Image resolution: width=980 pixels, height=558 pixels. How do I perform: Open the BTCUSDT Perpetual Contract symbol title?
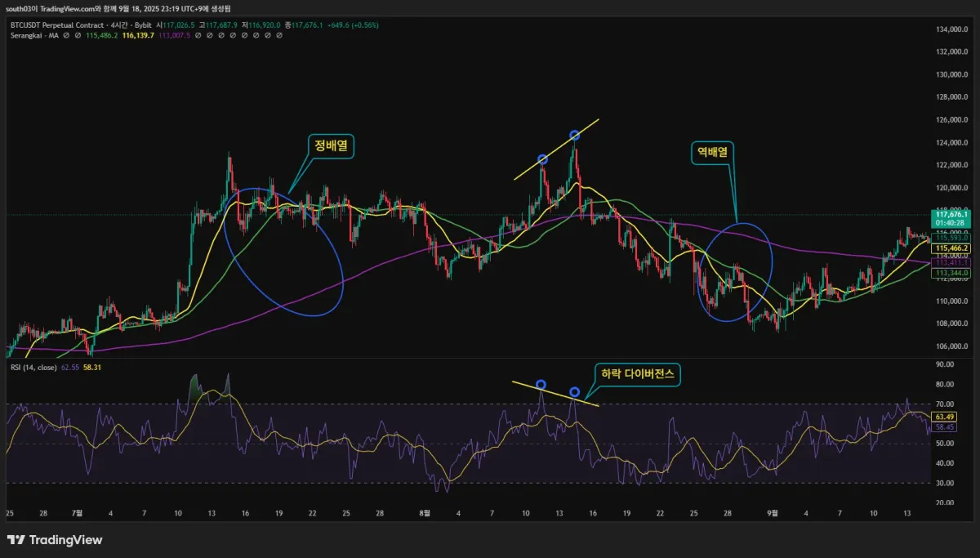pyautogui.click(x=52, y=25)
